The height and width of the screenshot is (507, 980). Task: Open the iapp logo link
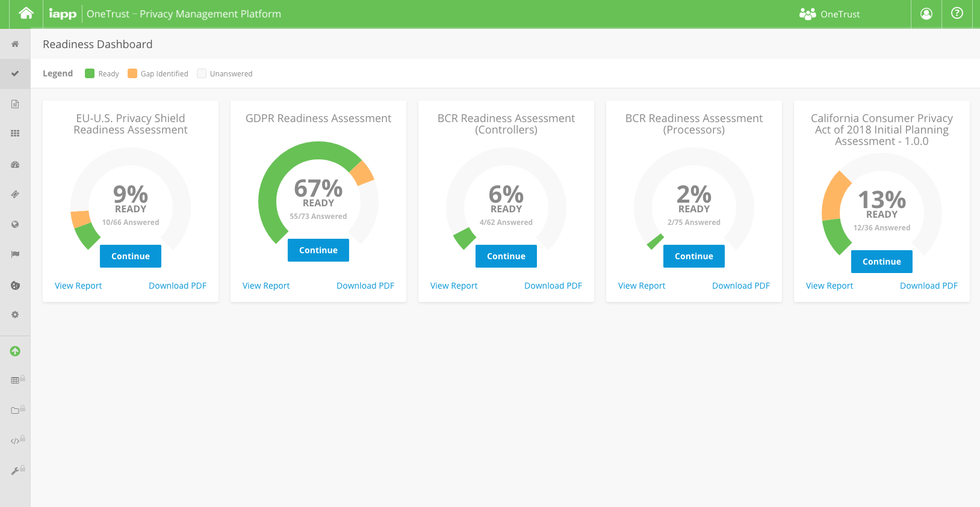click(63, 14)
